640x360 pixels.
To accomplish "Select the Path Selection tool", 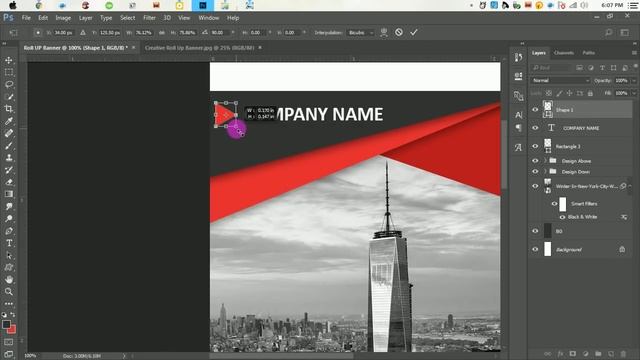I will 9,256.
